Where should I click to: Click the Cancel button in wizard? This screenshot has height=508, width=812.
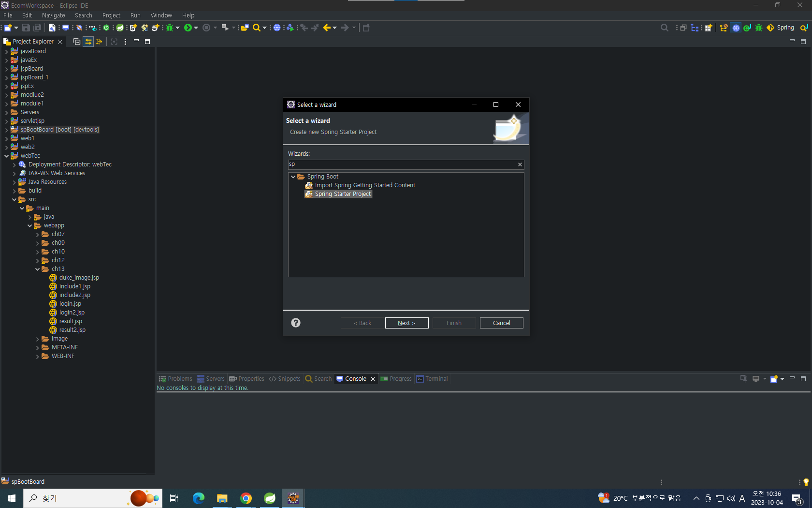click(x=501, y=323)
